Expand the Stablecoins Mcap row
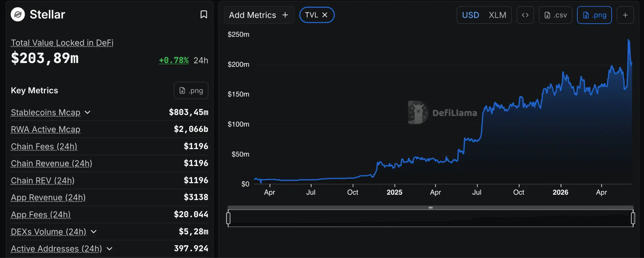644x258 pixels. (x=88, y=112)
